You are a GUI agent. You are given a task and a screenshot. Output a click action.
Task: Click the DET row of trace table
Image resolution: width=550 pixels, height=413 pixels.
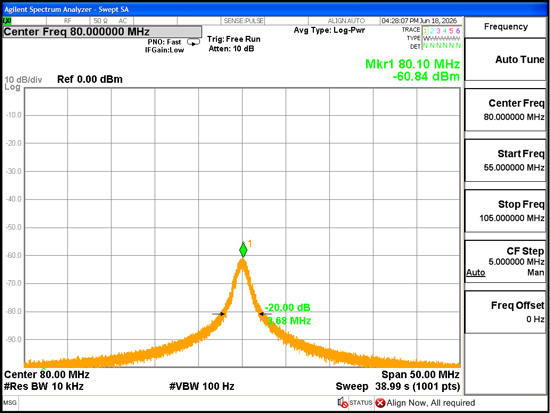[435, 46]
